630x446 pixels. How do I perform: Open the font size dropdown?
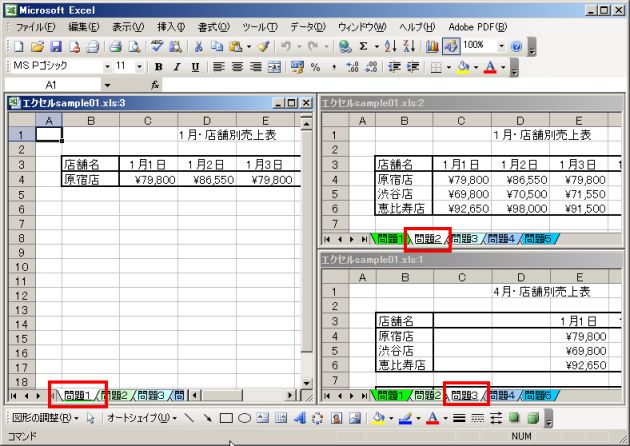point(139,67)
